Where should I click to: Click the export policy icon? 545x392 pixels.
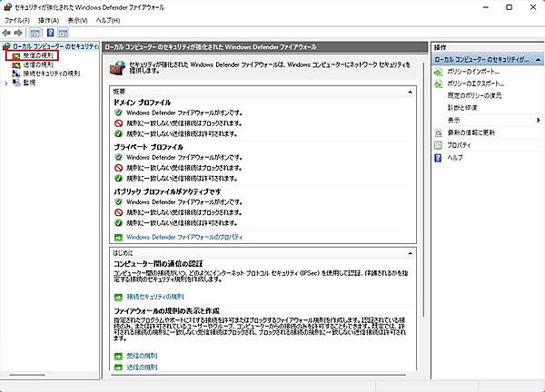click(x=439, y=83)
